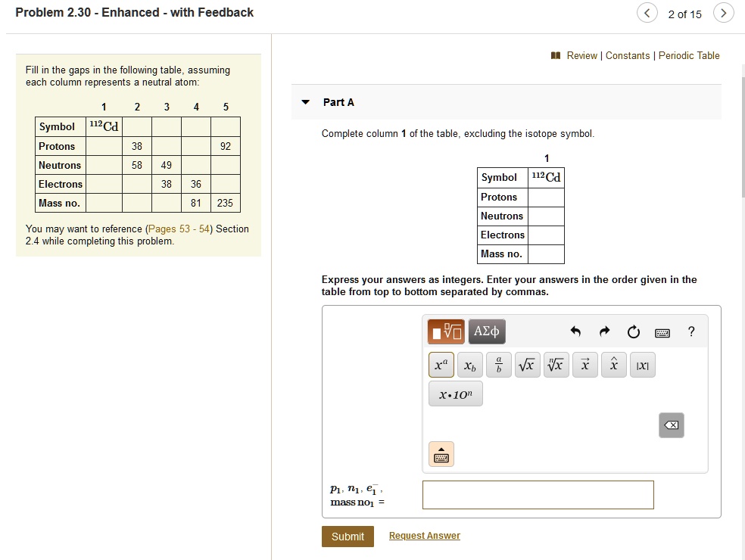The height and width of the screenshot is (560, 745).
Task: Switch to the Greek symbols AΣφ palette
Action: pyautogui.click(x=486, y=331)
